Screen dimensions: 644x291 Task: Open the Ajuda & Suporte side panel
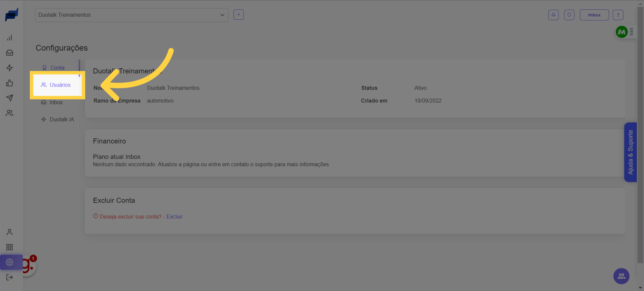tap(630, 152)
